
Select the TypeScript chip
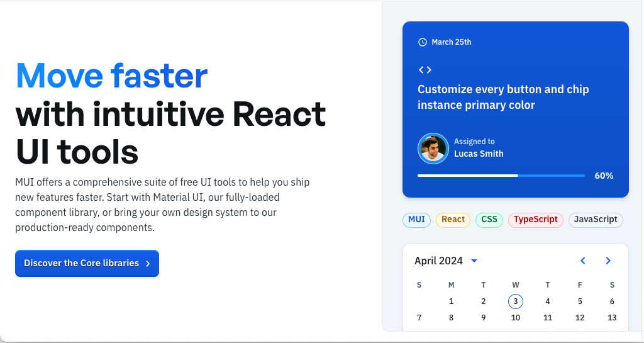[535, 220]
